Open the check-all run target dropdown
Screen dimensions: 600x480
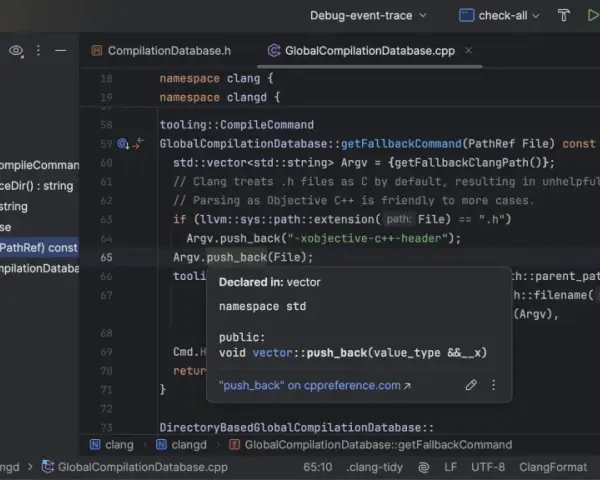499,16
